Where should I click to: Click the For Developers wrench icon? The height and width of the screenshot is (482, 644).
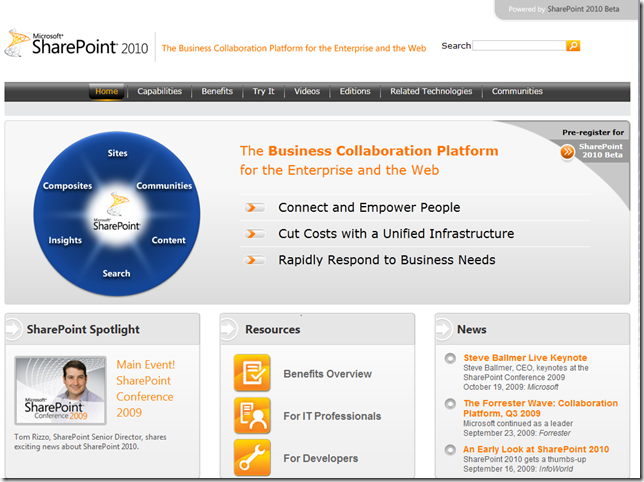tap(252, 457)
